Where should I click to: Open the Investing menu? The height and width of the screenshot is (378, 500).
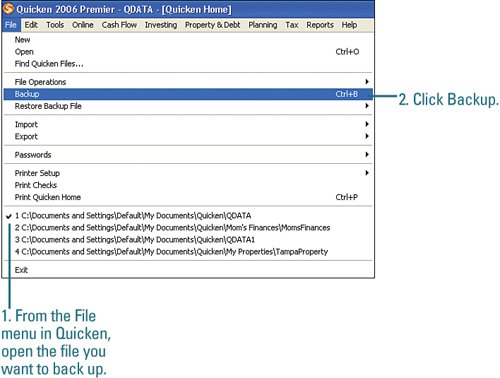pos(161,25)
